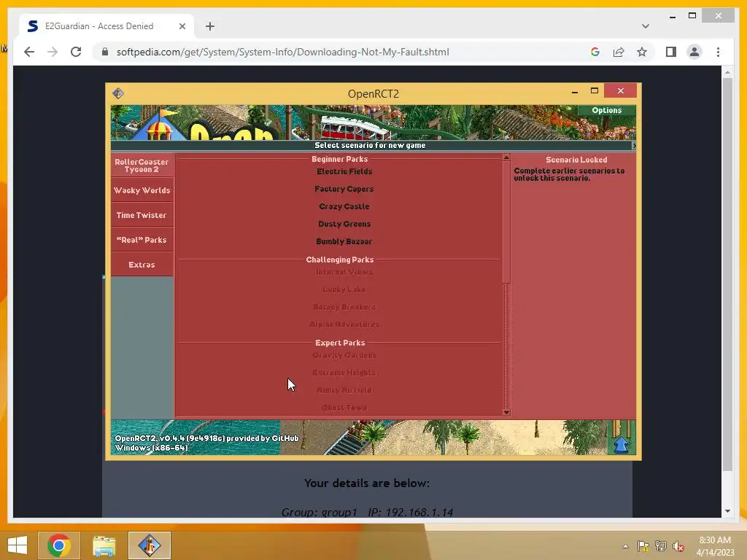Go back in Chrome

pyautogui.click(x=29, y=52)
